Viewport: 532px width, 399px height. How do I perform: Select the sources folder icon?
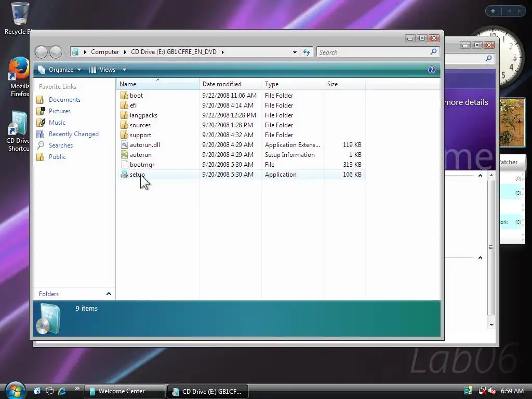point(124,125)
